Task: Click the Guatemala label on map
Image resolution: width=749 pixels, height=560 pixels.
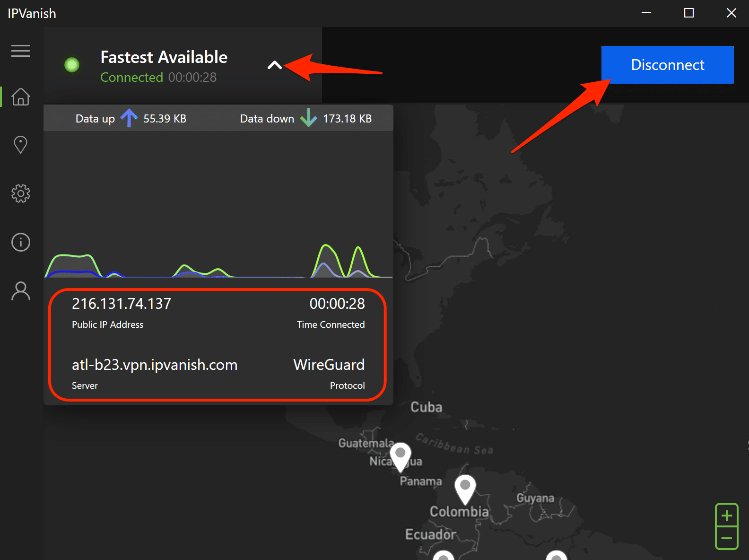Action: click(x=366, y=443)
